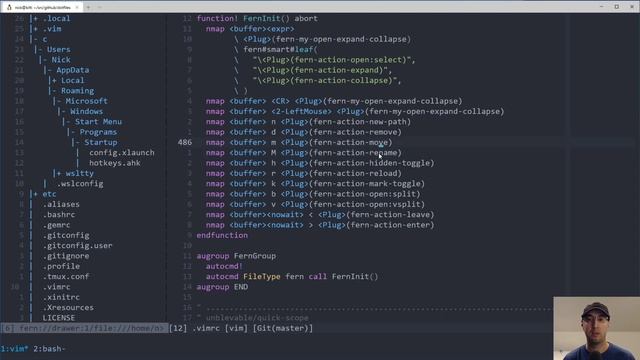Open the .gemrc file

[x=56, y=225]
